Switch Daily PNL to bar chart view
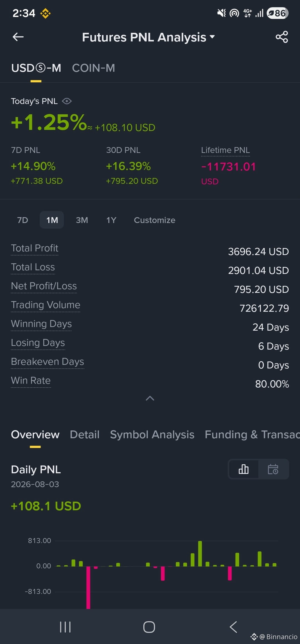The height and width of the screenshot is (644, 300). tap(244, 469)
